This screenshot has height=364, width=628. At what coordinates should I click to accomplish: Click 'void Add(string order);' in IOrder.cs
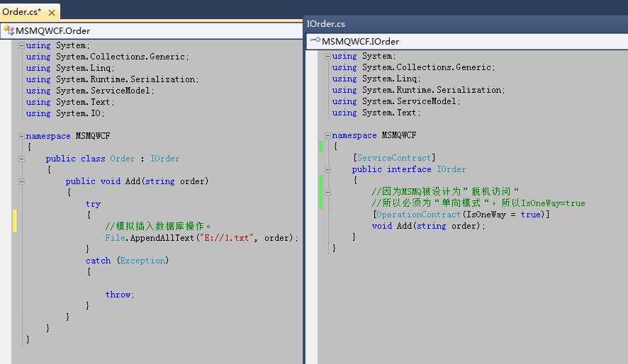coord(429,226)
